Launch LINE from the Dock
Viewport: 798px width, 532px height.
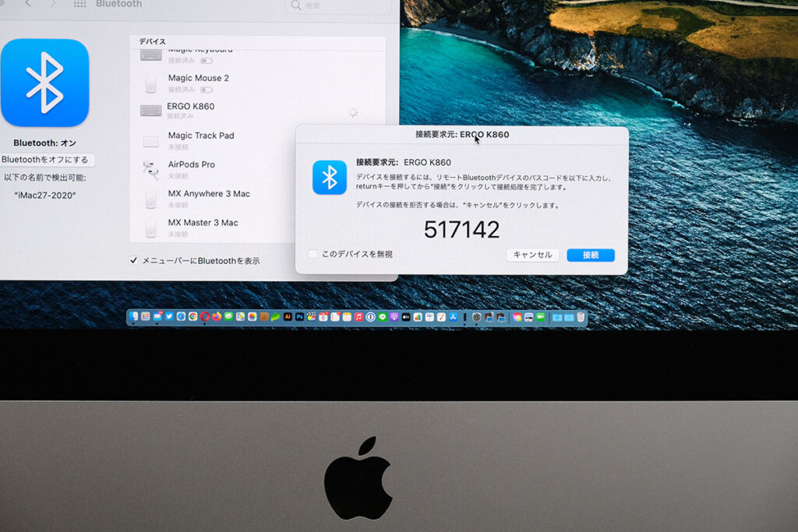pyautogui.click(x=382, y=317)
